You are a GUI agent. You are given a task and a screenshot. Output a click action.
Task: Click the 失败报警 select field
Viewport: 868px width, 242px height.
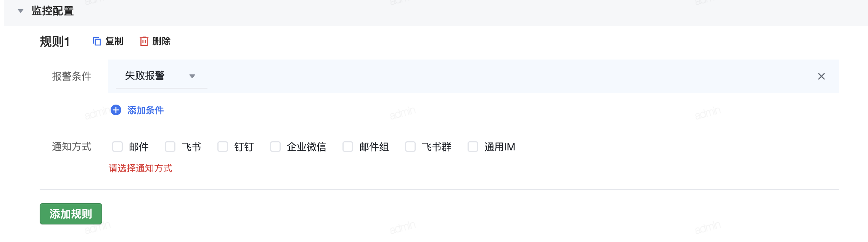153,76
